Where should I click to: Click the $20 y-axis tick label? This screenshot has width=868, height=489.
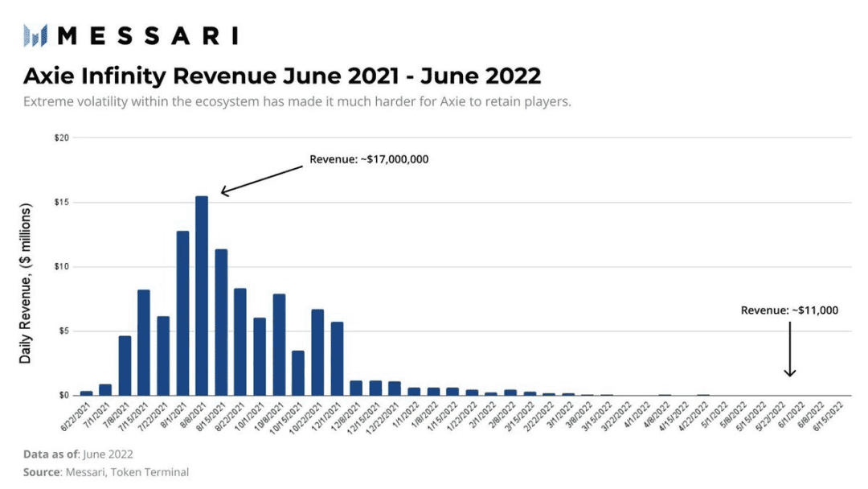coord(61,138)
